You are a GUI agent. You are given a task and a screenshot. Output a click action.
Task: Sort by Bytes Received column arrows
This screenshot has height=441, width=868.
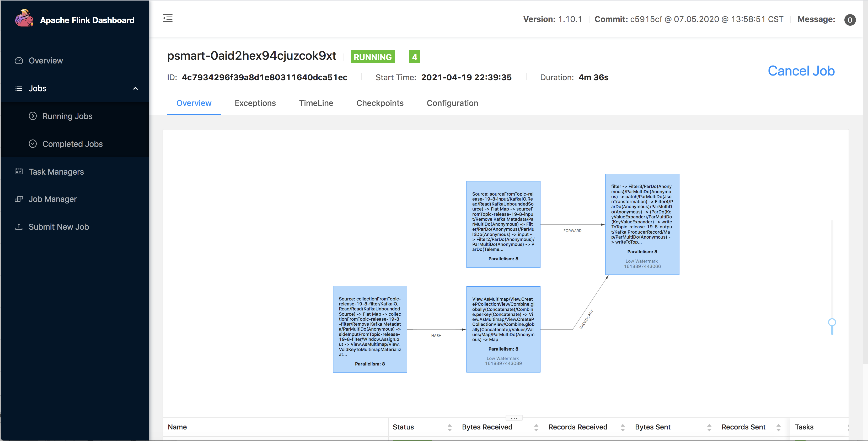click(x=536, y=428)
